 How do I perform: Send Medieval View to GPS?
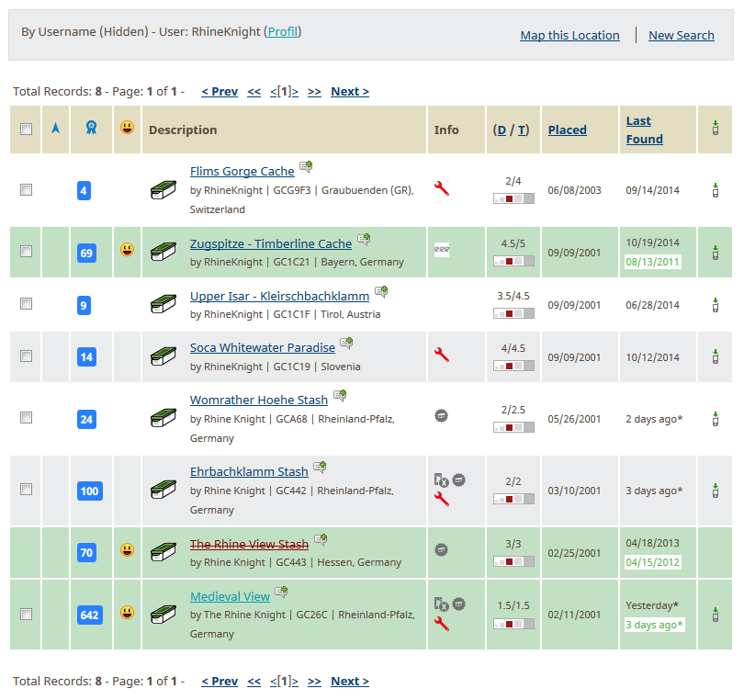point(715,615)
